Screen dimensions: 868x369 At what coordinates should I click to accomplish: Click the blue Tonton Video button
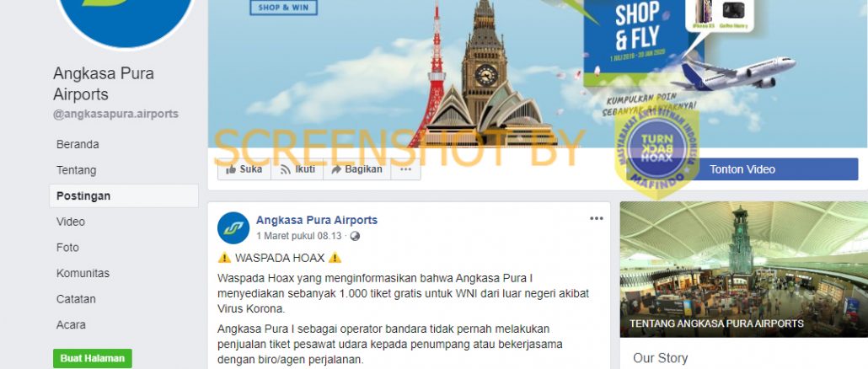[742, 169]
